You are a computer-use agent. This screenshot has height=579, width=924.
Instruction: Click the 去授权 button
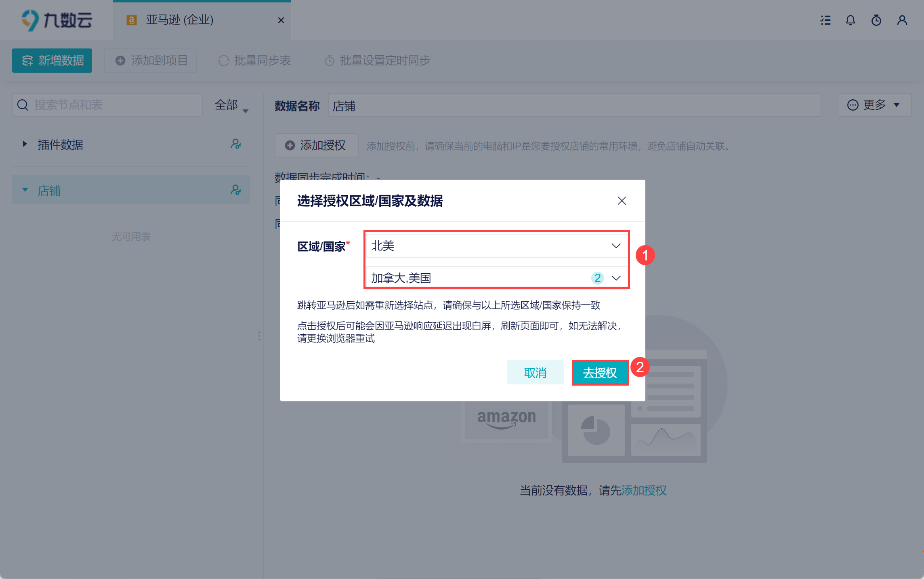point(600,373)
